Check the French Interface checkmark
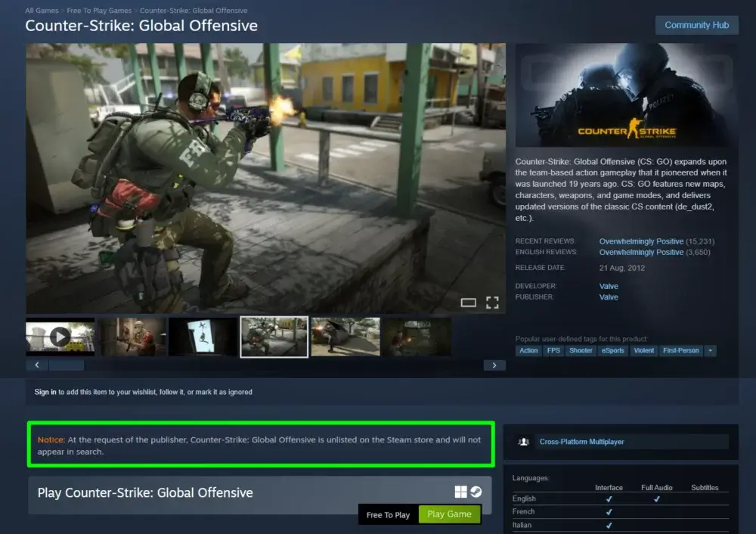Viewport: 756px width, 534px height. point(609,511)
